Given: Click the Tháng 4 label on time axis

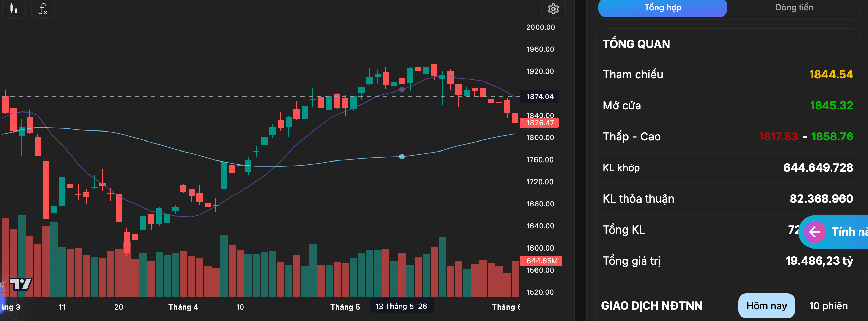Looking at the screenshot, I should (x=183, y=307).
